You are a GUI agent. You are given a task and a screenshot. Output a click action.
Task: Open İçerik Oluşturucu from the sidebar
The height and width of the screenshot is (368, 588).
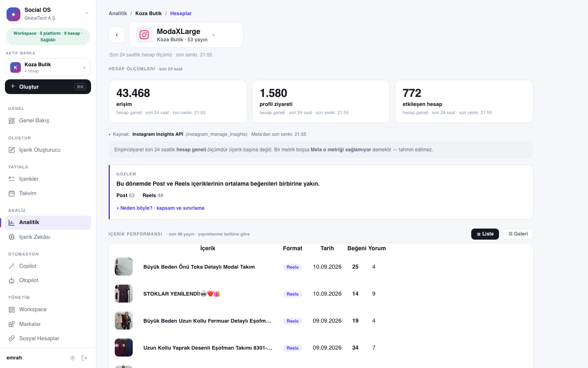48,150
